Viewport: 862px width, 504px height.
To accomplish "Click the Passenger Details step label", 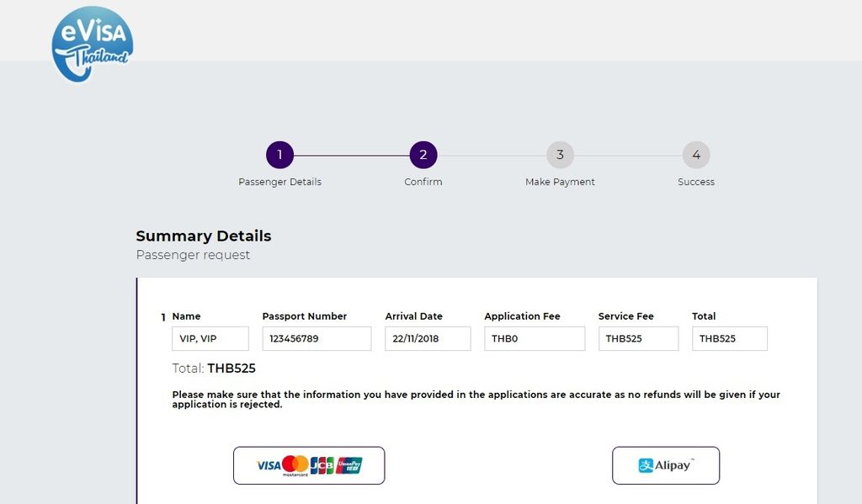I will (x=279, y=182).
